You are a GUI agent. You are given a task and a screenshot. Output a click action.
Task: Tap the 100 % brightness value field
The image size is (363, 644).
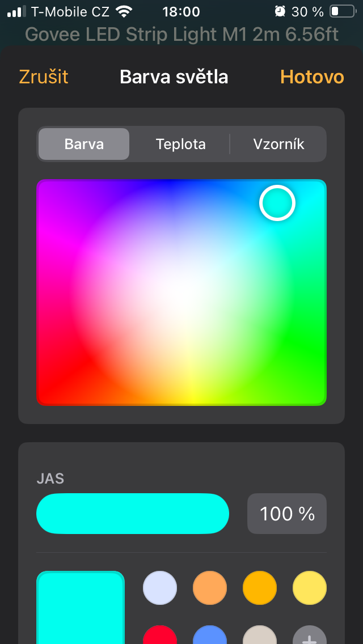287,514
